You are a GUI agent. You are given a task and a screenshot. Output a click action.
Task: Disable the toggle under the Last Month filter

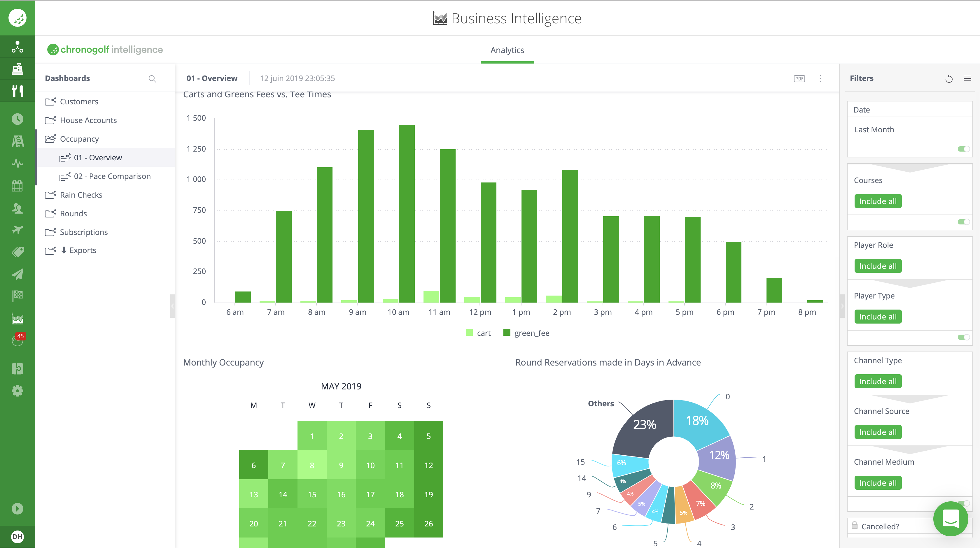(x=963, y=149)
